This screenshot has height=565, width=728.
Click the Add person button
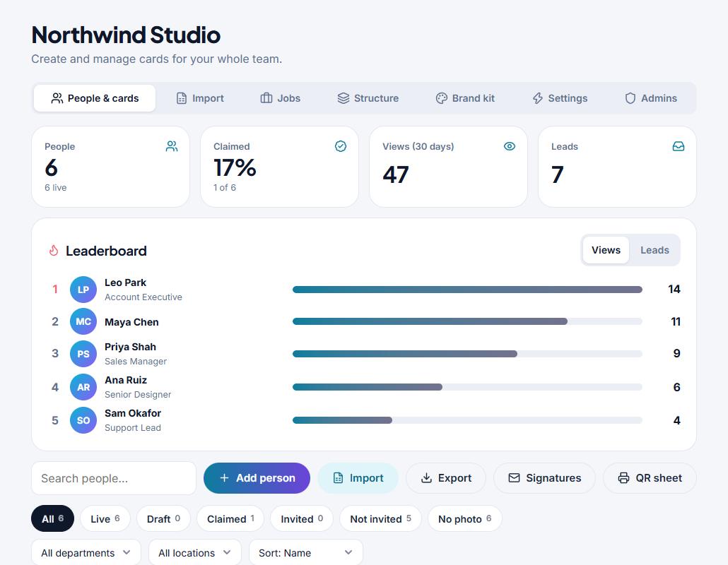[x=257, y=478]
